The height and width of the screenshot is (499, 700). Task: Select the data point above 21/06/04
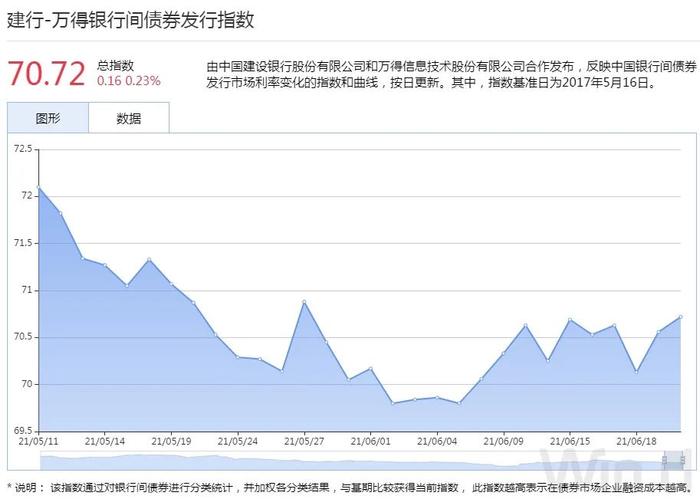(x=437, y=397)
